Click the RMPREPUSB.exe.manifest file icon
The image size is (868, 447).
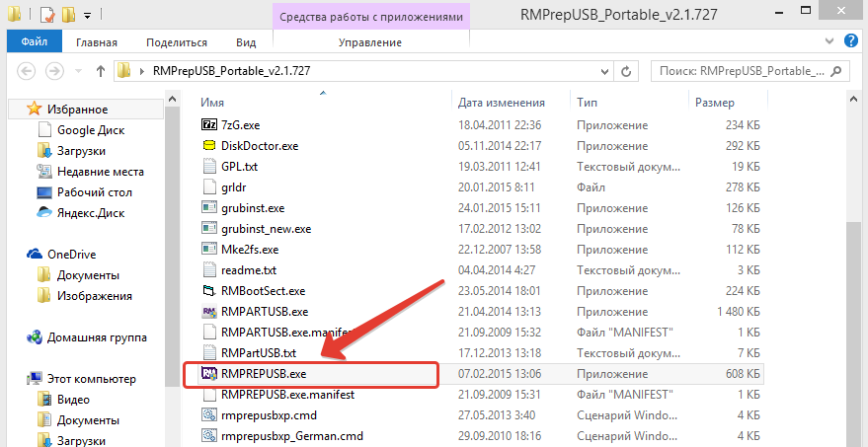point(208,395)
